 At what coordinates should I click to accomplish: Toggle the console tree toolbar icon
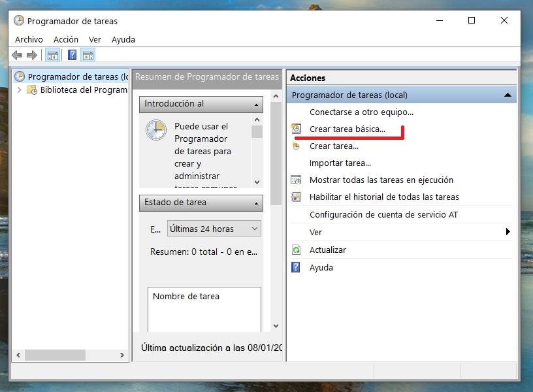pyautogui.click(x=52, y=56)
